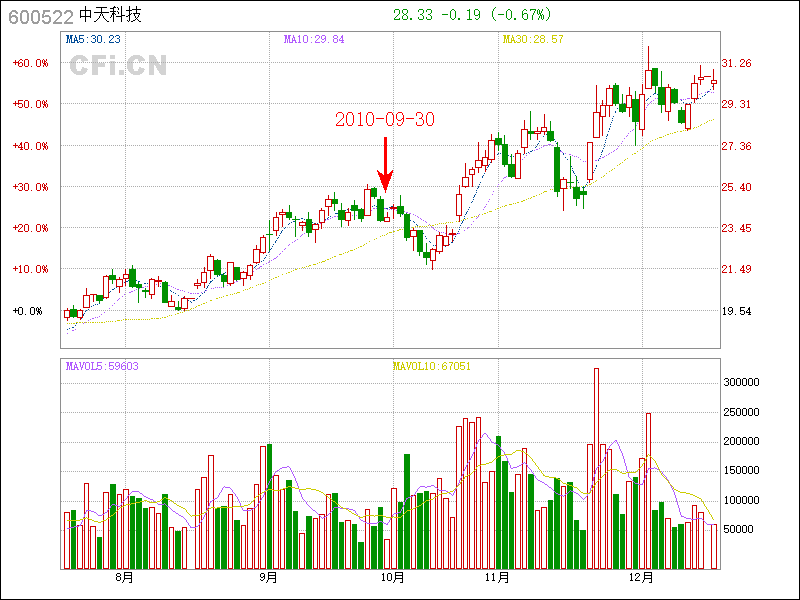Click the 2010-09-30 date annotation
Screen dimensions: 800x600
pyautogui.click(x=385, y=119)
